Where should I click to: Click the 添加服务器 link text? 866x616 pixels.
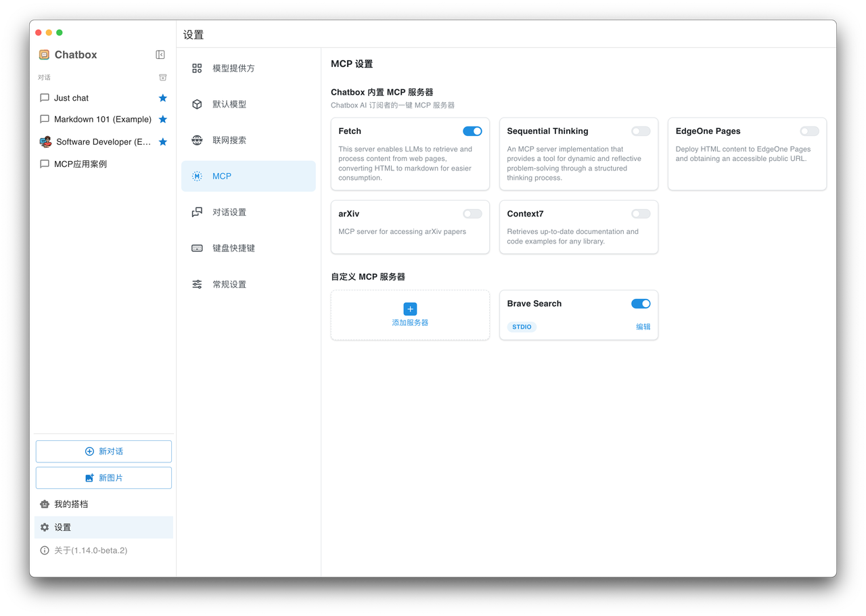410,323
